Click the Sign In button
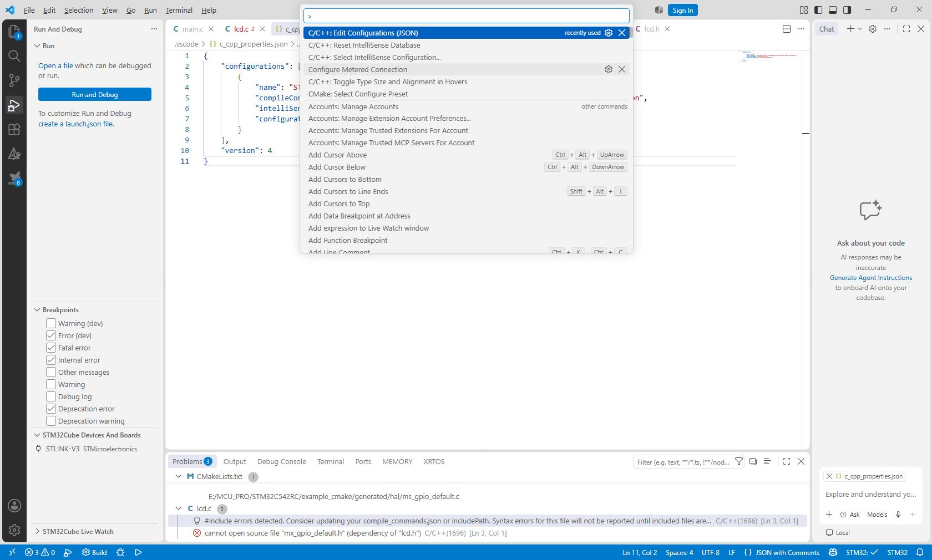Image resolution: width=932 pixels, height=560 pixels. [x=682, y=10]
